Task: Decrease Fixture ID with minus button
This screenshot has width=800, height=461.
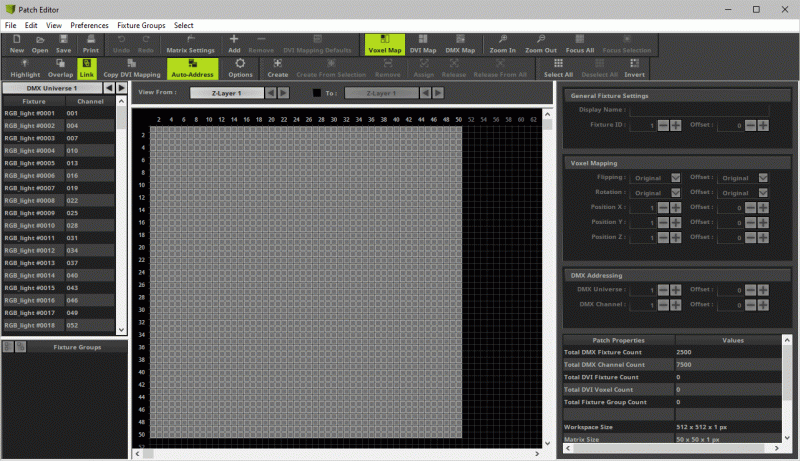Action: (663, 125)
